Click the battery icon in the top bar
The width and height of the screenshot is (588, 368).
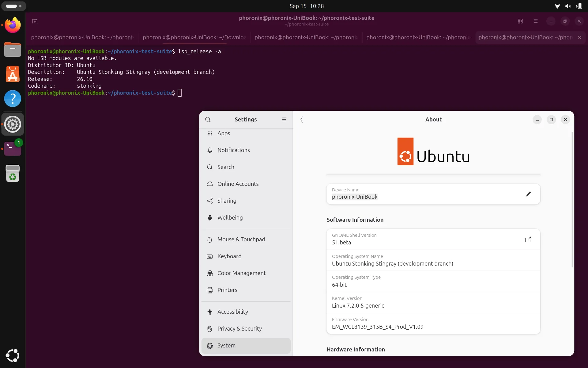pos(579,6)
